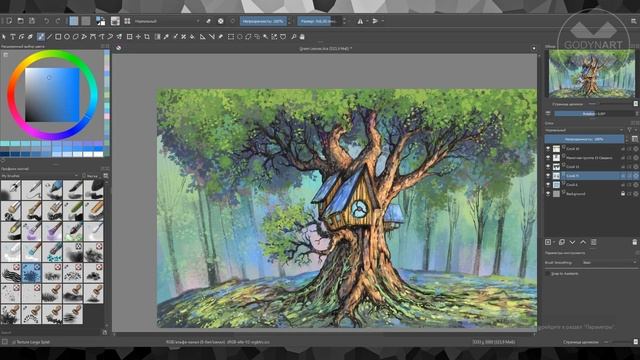Open the brush presets chooser grid
The width and height of the screenshot is (640, 360).
tap(127, 21)
